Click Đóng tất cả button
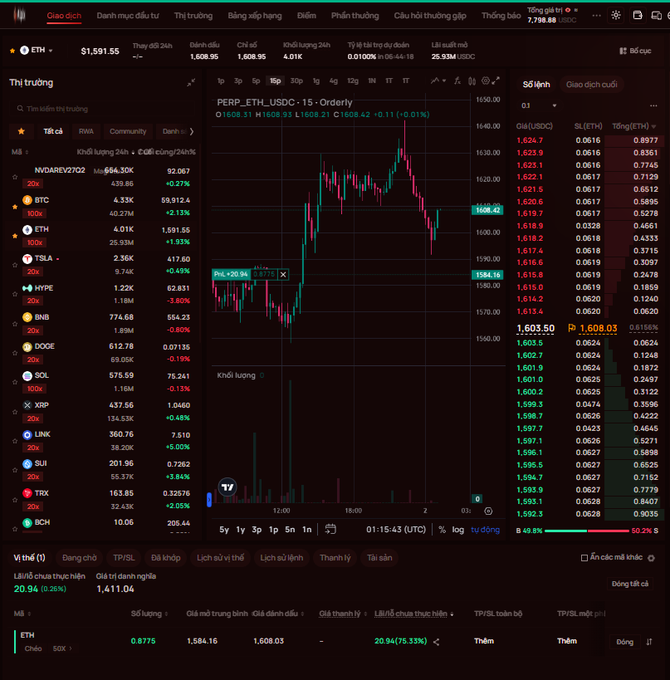The width and height of the screenshot is (670, 680). pos(630,584)
